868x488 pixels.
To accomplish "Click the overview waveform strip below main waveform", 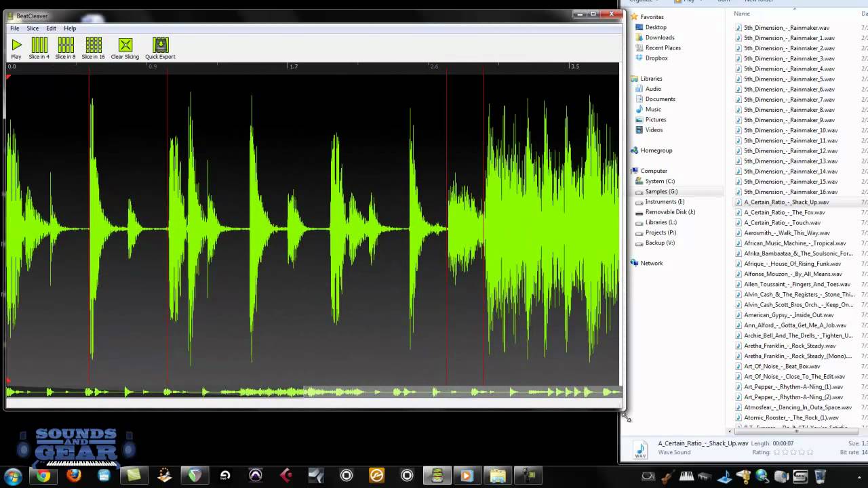I will click(x=313, y=392).
